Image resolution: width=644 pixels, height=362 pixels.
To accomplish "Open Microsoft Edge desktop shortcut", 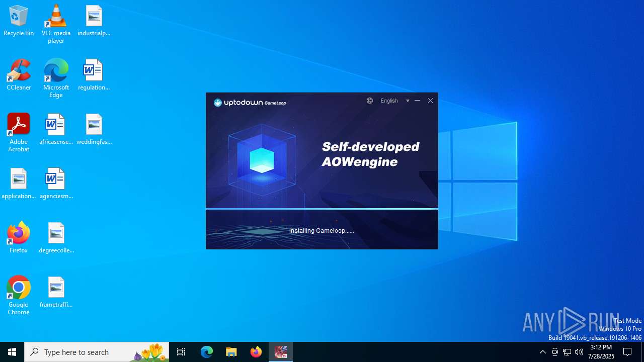I will [56, 78].
